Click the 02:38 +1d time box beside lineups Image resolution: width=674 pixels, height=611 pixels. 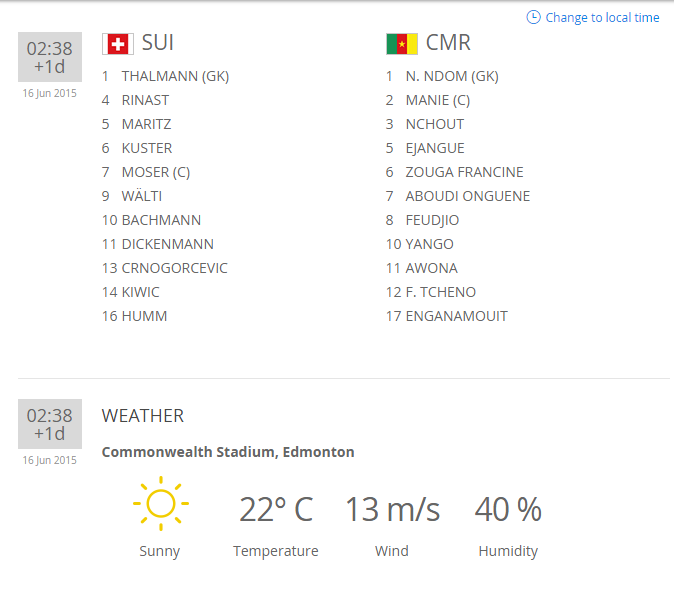click(x=49, y=58)
